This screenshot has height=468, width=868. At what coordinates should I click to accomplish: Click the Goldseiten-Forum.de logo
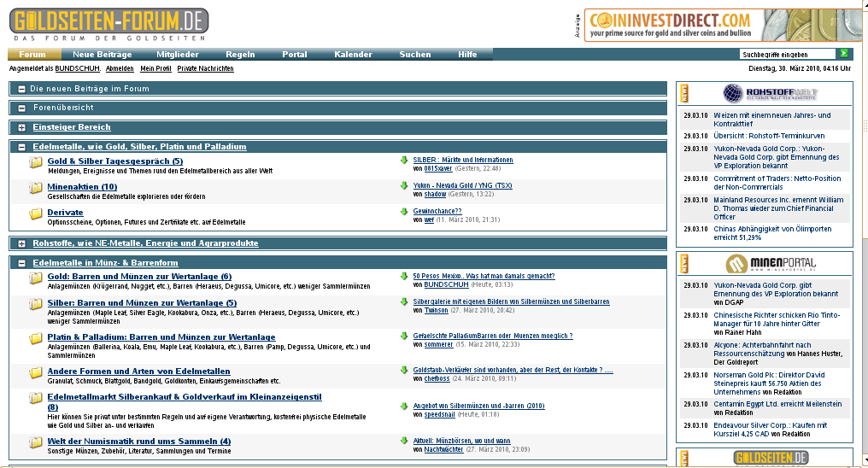tap(109, 25)
